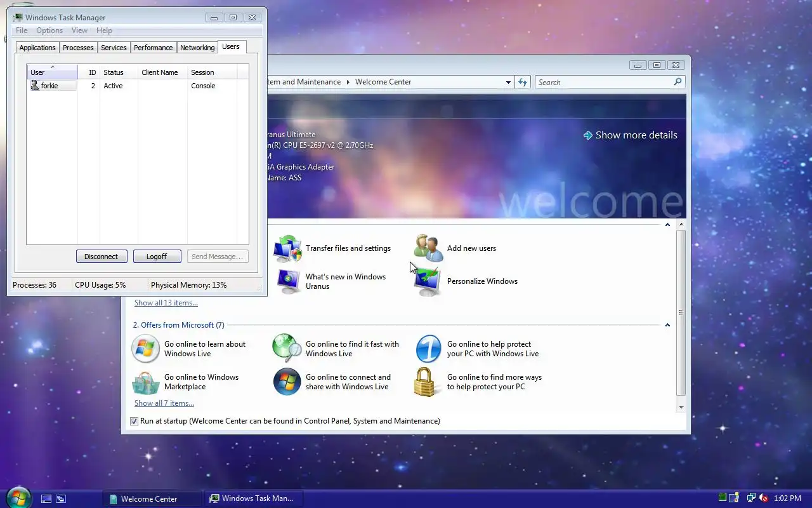812x508 pixels.
Task: Click the taskbar clock showing 1:02 PM
Action: pyautogui.click(x=788, y=498)
